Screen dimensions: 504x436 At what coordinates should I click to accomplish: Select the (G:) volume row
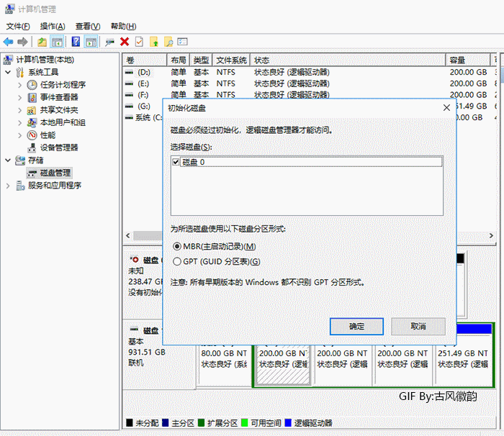144,106
